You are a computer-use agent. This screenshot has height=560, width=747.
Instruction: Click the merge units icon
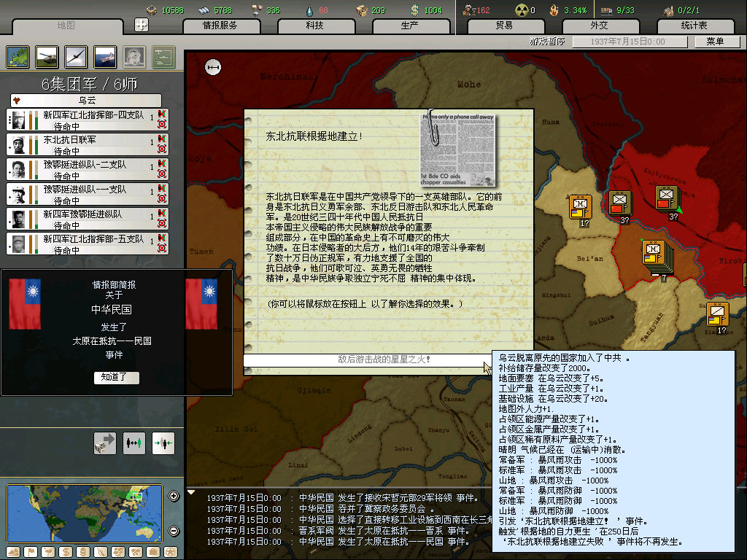coord(163,443)
